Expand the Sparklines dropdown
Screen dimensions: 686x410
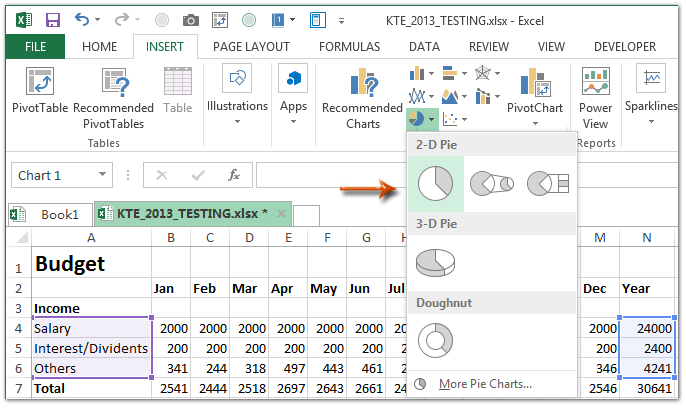click(x=651, y=122)
